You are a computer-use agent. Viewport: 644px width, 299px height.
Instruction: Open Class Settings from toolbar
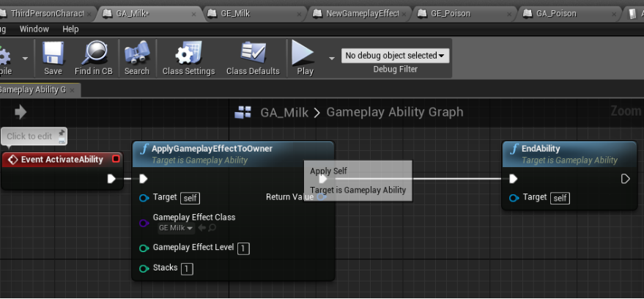coord(188,53)
